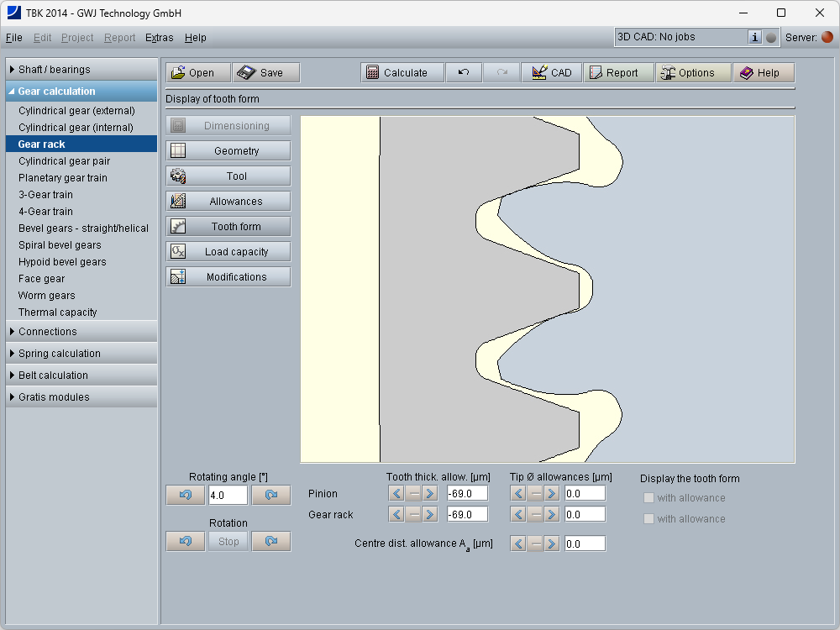This screenshot has height=630, width=840.
Task: Select Planetary gear train in sidebar
Action: pos(63,178)
